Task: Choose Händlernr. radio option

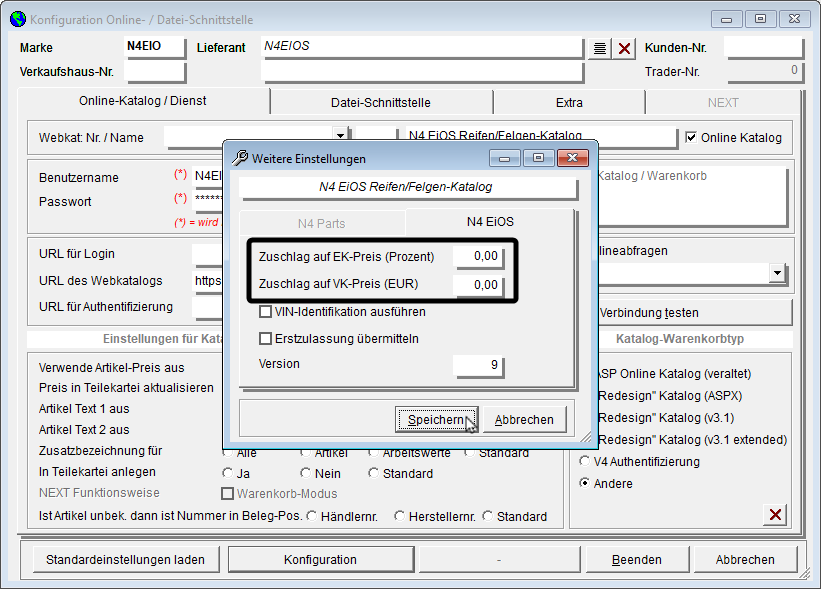Action: tap(312, 516)
